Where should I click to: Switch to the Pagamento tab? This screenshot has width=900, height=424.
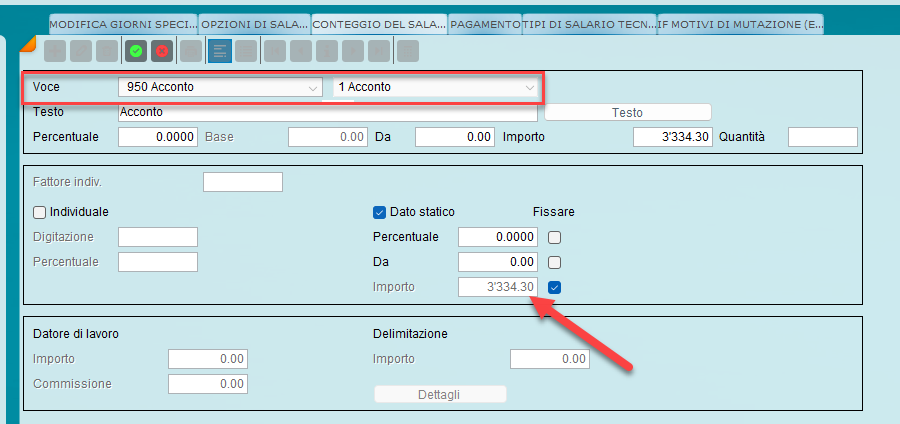[485, 23]
